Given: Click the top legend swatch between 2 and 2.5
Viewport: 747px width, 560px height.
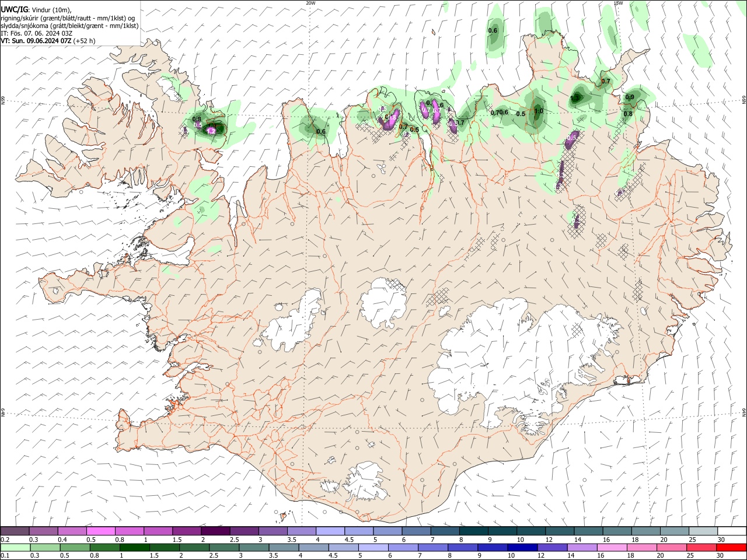Looking at the screenshot, I should [x=215, y=531].
